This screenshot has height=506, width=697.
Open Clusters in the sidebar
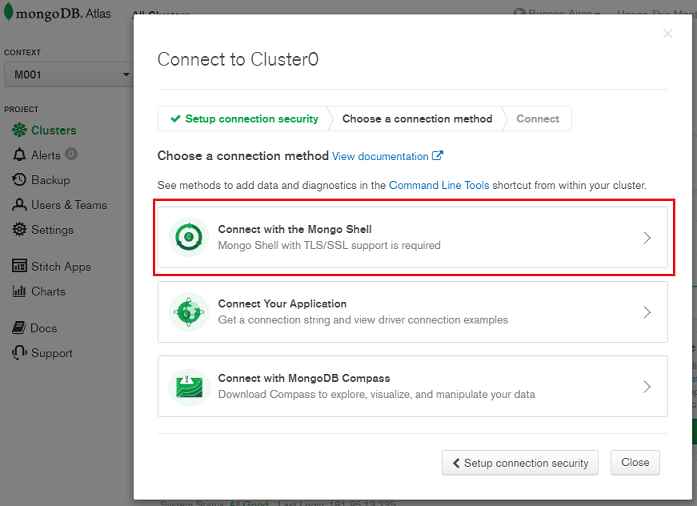pos(53,130)
